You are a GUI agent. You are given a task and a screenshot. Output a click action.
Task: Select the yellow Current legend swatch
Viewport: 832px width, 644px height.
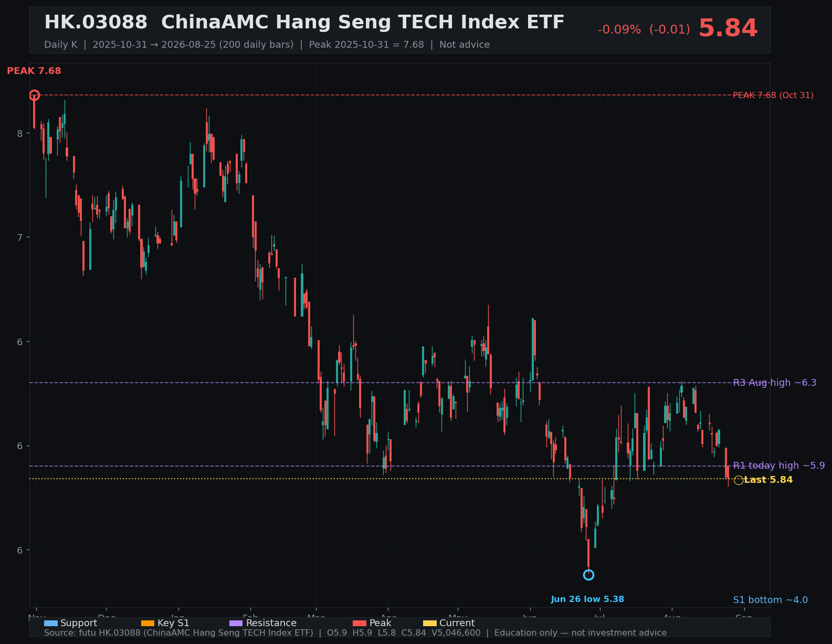tap(430, 623)
